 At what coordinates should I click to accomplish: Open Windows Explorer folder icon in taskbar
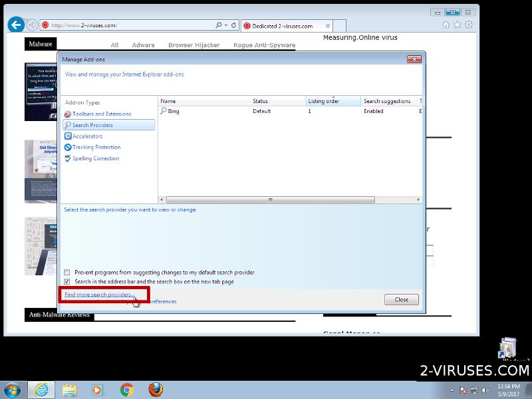pyautogui.click(x=69, y=390)
